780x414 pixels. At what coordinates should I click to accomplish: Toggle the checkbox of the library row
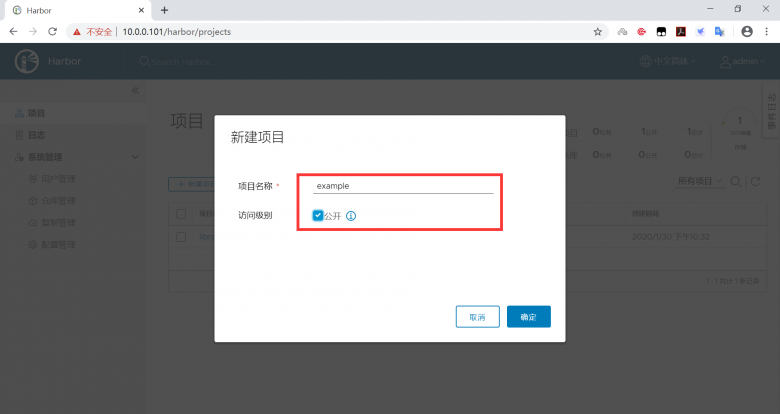point(181,237)
